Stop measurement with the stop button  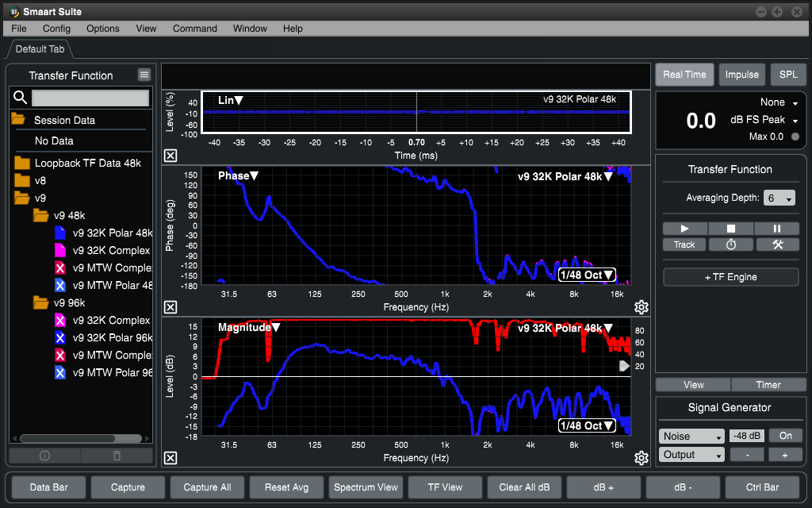point(730,229)
